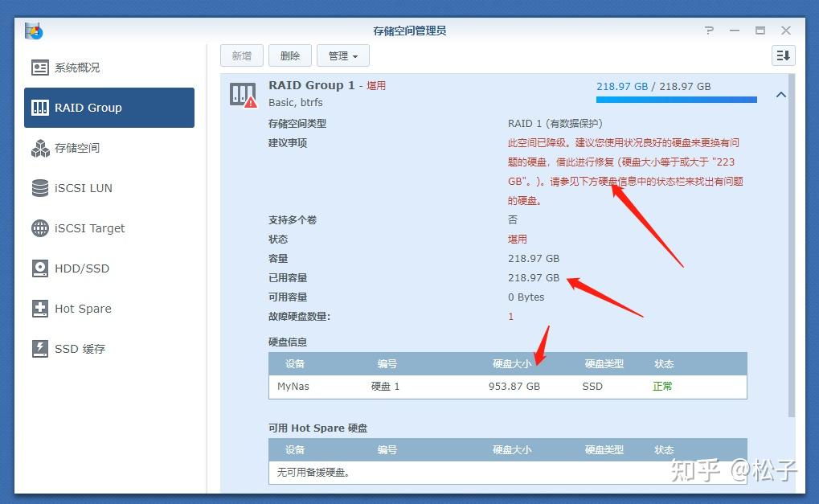Viewport: 819px width, 504px height.
Task: Open the 管理 dropdown menu
Action: pyautogui.click(x=343, y=55)
